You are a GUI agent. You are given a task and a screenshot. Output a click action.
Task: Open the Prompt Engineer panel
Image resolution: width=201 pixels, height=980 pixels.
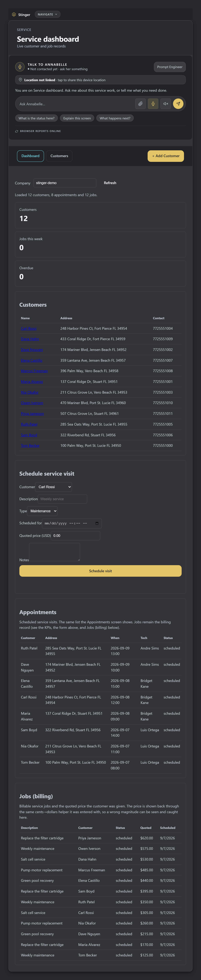[x=170, y=67]
